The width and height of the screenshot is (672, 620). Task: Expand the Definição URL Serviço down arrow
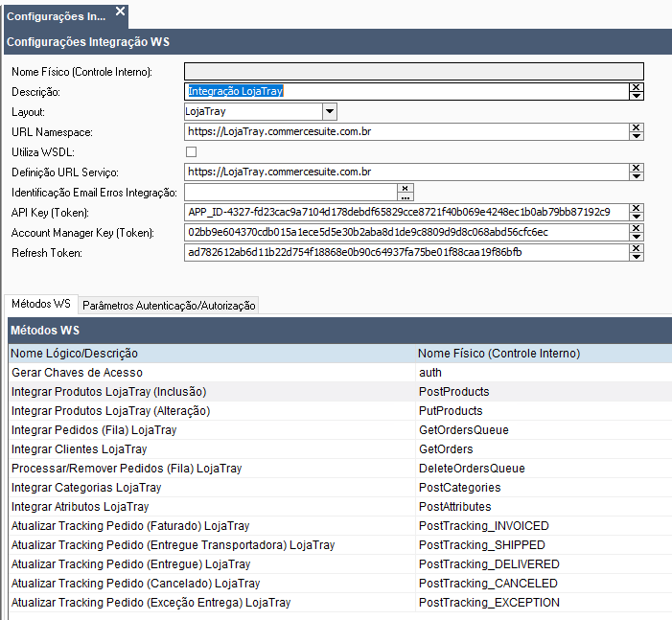click(x=636, y=176)
